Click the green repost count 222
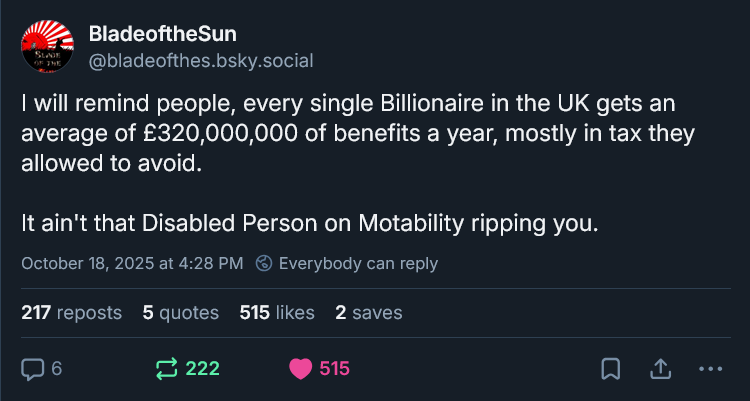Viewport: 750px width, 401px height. pyautogui.click(x=203, y=368)
